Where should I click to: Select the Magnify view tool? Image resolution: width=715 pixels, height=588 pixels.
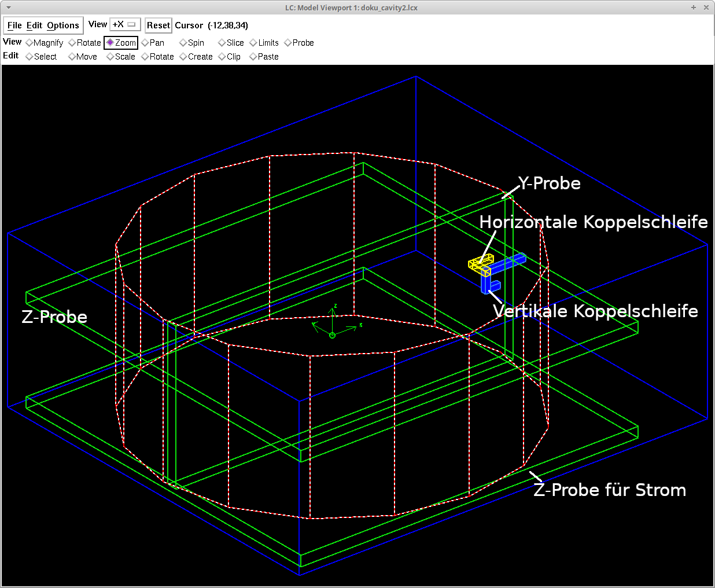coord(44,42)
